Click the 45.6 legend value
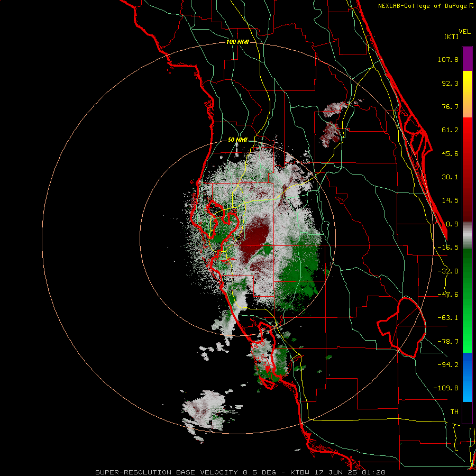 [x=450, y=153]
